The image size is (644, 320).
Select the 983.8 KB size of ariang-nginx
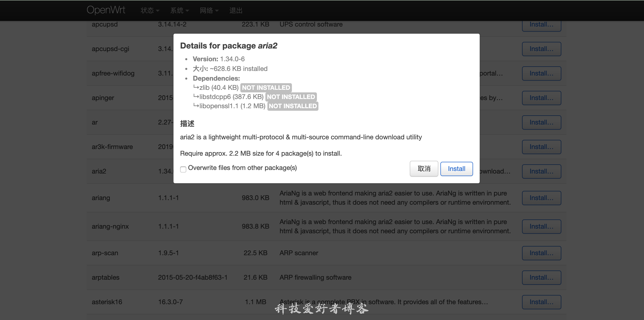click(x=255, y=226)
